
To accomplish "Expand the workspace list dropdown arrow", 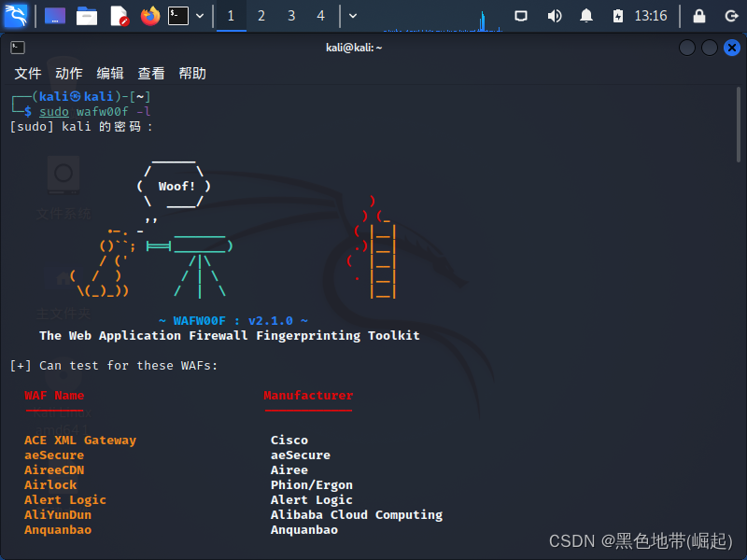I will tap(353, 16).
